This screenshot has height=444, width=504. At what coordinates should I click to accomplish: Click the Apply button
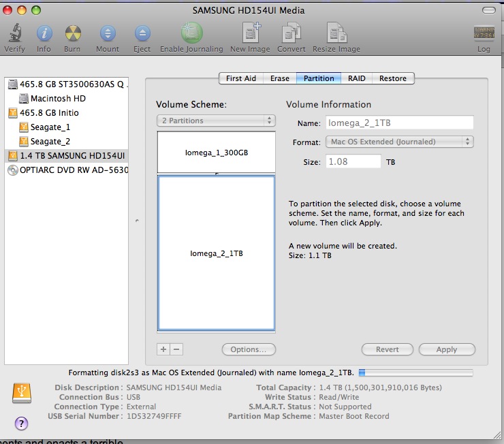tap(446, 349)
